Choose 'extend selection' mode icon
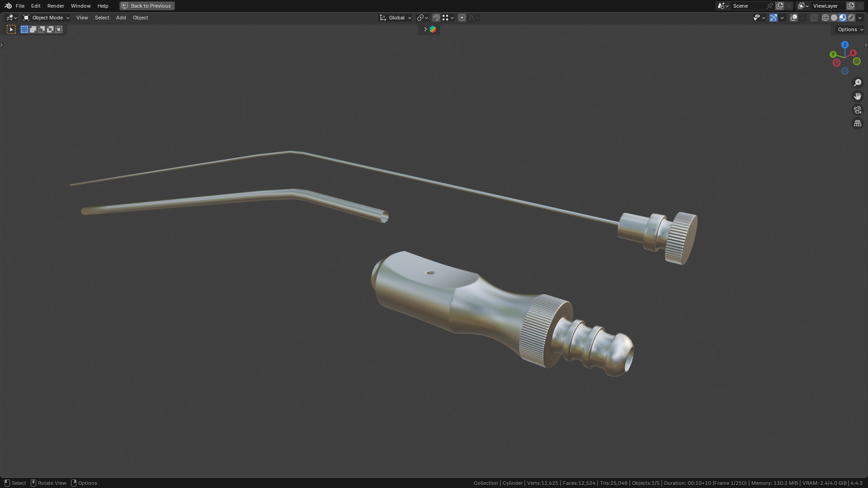Image resolution: width=868 pixels, height=488 pixels. 33,29
